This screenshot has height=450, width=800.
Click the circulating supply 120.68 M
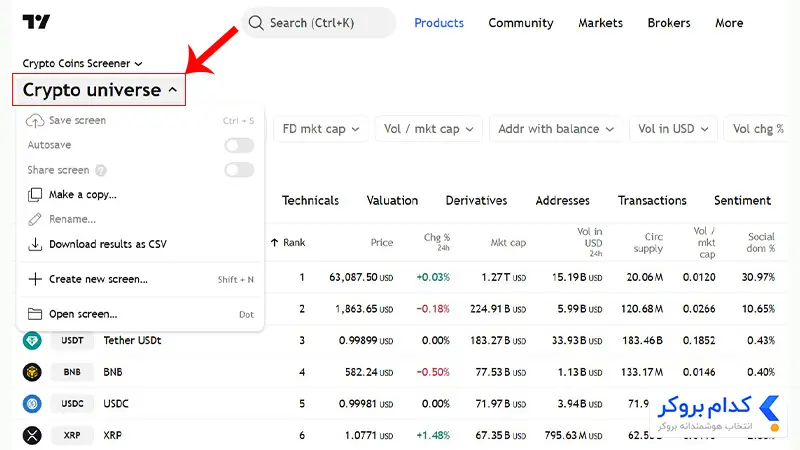pos(642,309)
